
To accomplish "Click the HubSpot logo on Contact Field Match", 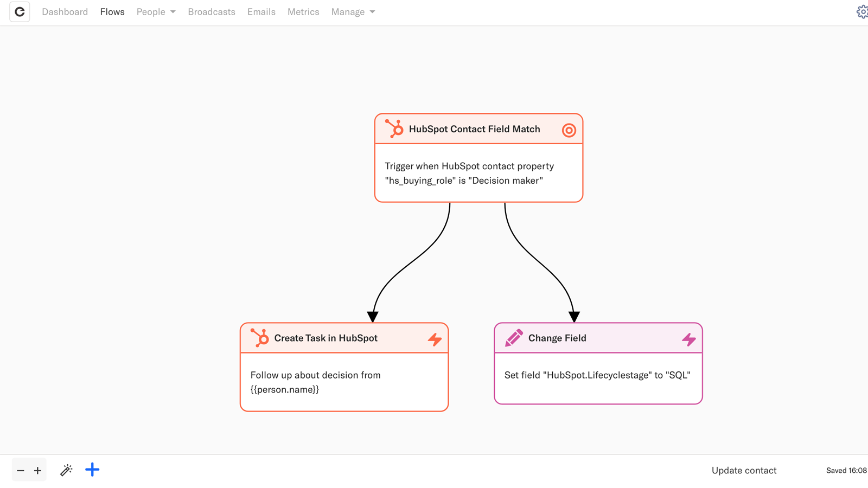I will tap(394, 129).
